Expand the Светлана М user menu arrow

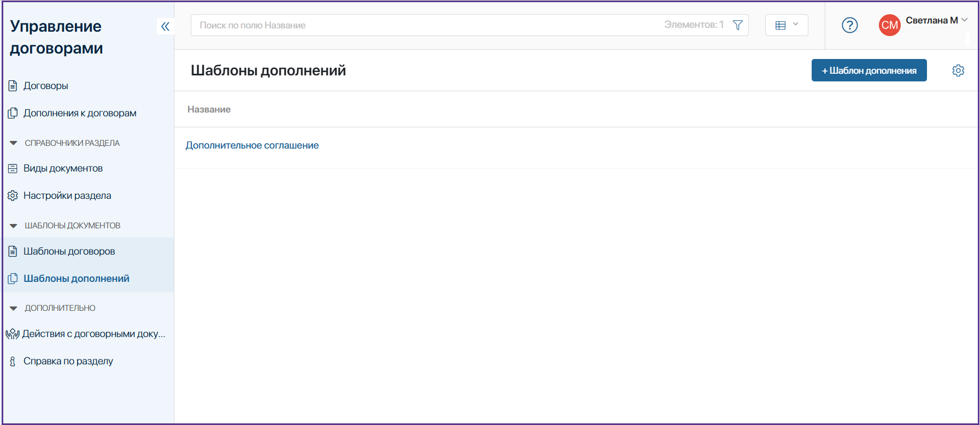(965, 20)
